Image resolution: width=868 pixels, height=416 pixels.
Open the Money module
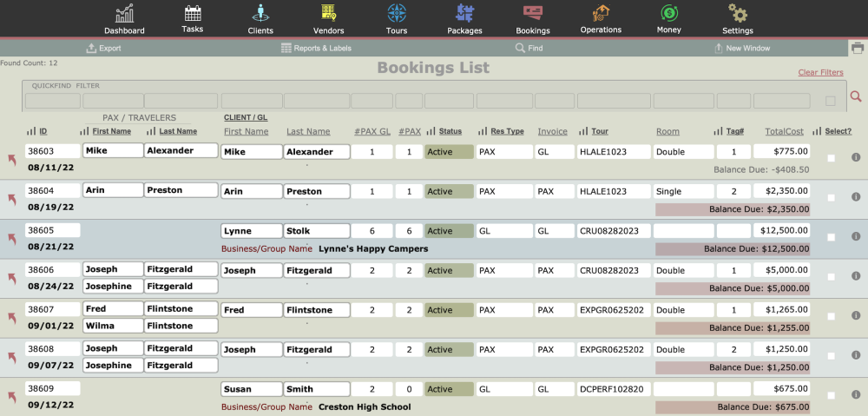point(668,19)
